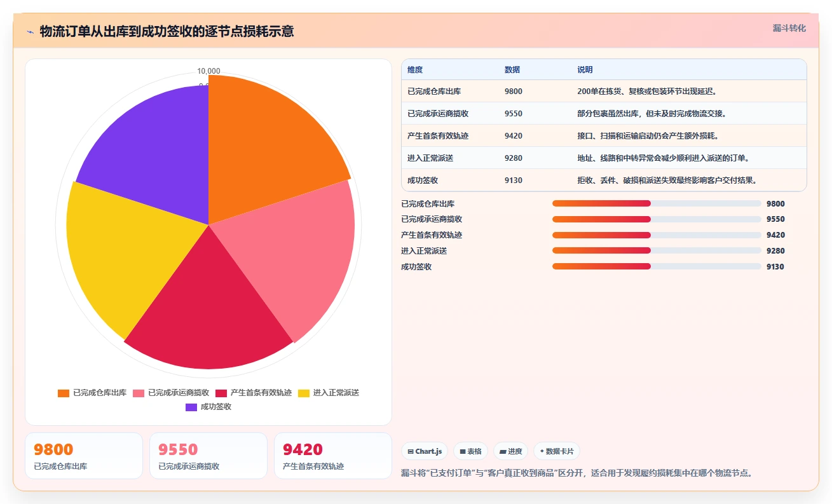832x504 pixels.
Task: Select table cell 成功签收
Action: tap(423, 180)
